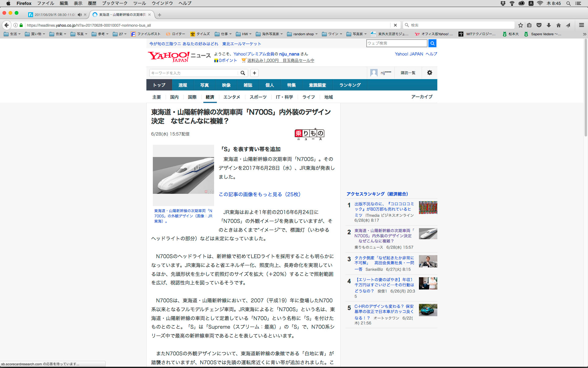The image size is (588, 368).
Task: Open Firefox downloads arrow icon
Action: click(x=549, y=25)
